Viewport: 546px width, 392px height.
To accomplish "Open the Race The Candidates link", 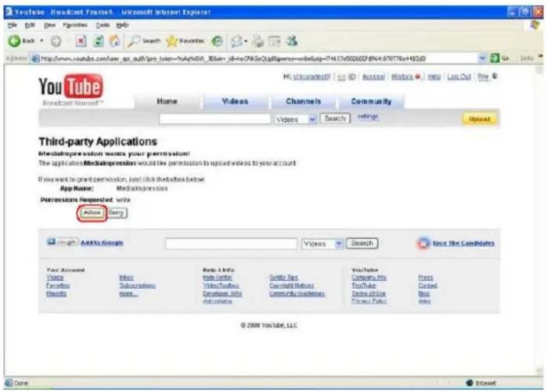I will 463,243.
